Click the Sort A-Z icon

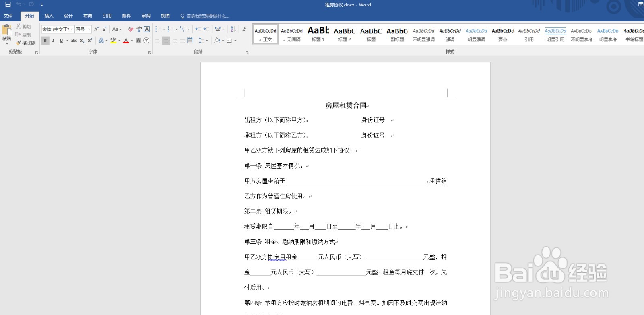tap(233, 29)
